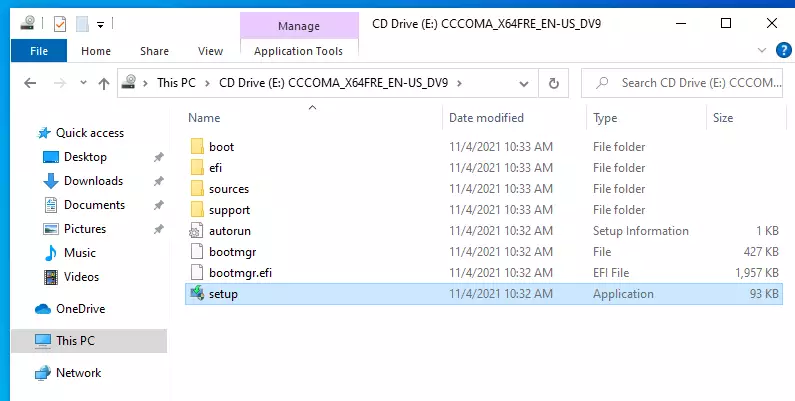Viewport: 795px width, 401px height.
Task: Refresh the CD Drive folder view
Action: coord(554,83)
